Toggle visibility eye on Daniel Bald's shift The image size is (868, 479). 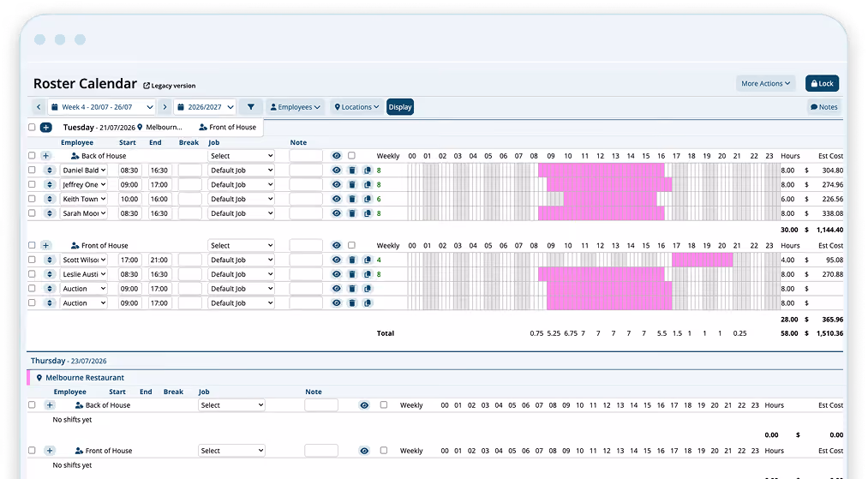coord(336,170)
